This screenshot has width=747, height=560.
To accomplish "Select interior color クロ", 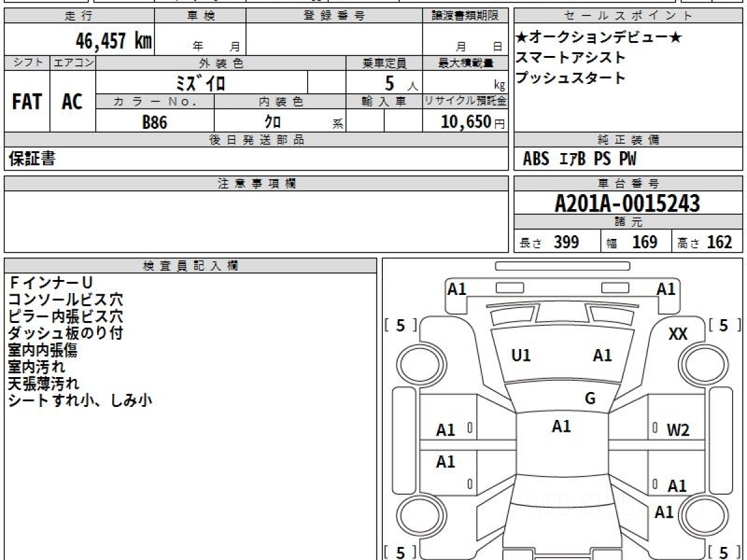I will 272,122.
